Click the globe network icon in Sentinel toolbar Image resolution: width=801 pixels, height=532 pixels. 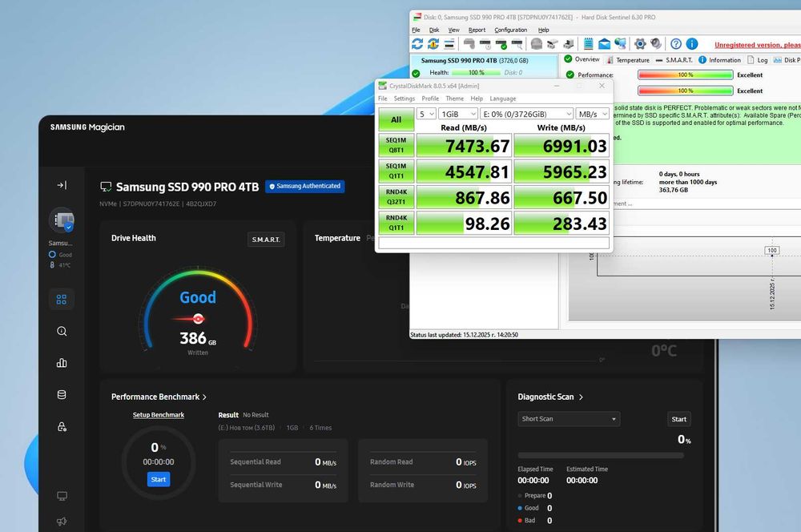[x=620, y=44]
